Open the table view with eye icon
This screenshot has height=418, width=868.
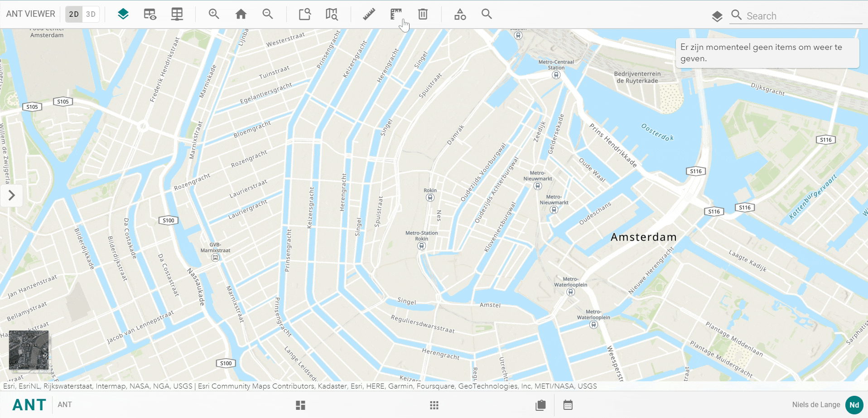point(150,14)
